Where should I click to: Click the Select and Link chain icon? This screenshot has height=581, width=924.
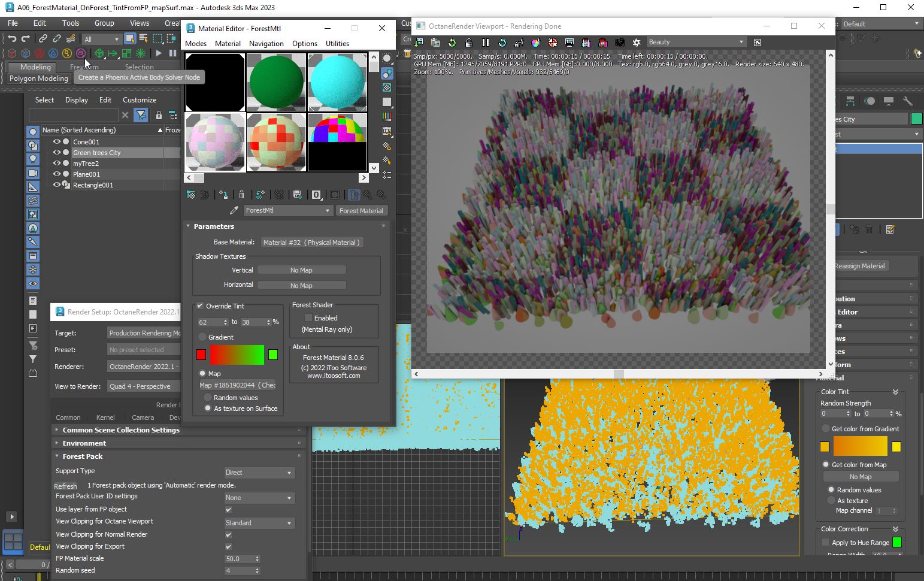pos(44,38)
